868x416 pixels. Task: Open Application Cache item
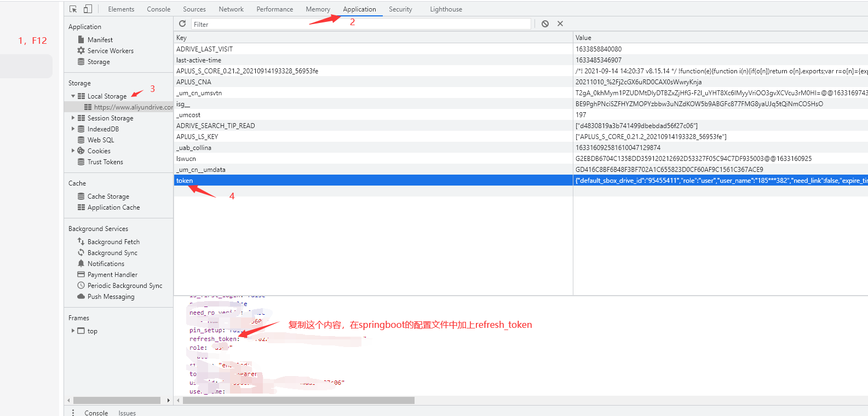[113, 207]
